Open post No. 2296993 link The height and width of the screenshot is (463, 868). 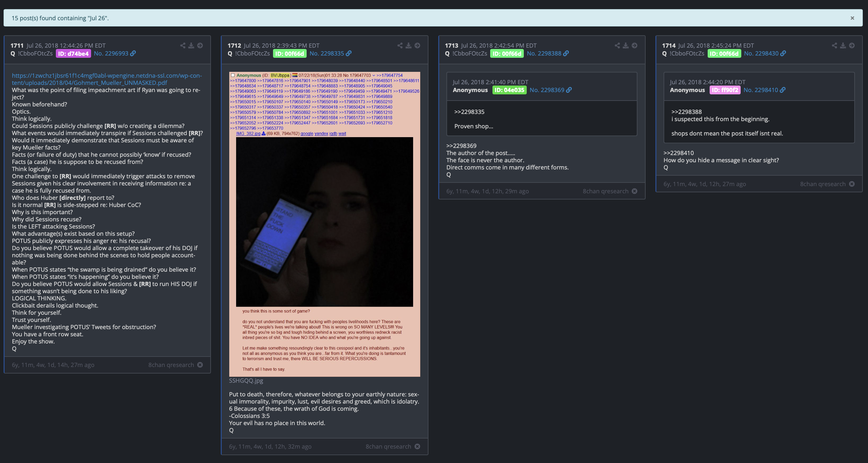pyautogui.click(x=111, y=53)
